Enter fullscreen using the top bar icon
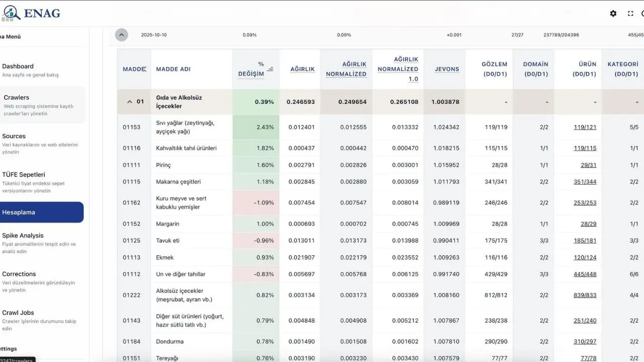The height and width of the screenshot is (362, 644). (x=630, y=14)
